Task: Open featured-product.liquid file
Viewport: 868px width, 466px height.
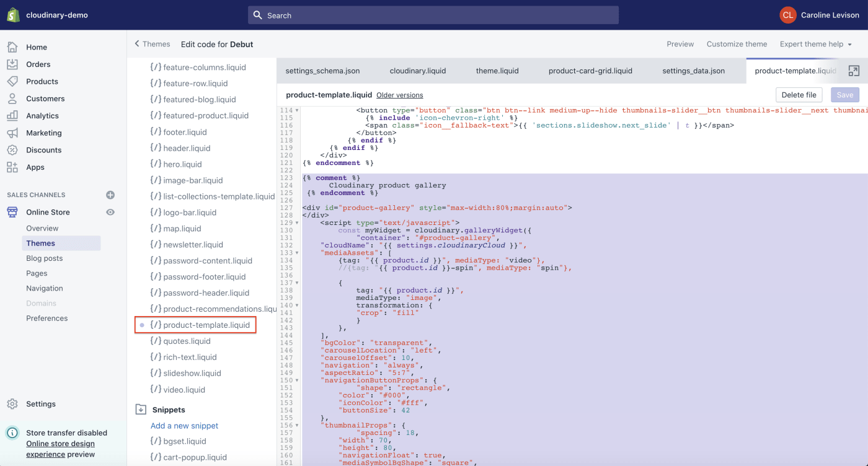Action: click(199, 115)
